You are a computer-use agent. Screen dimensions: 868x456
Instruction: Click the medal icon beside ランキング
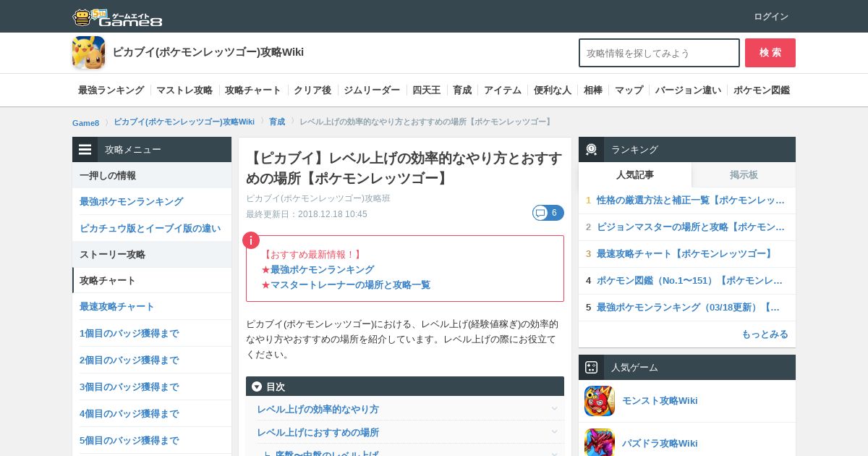pyautogui.click(x=591, y=150)
